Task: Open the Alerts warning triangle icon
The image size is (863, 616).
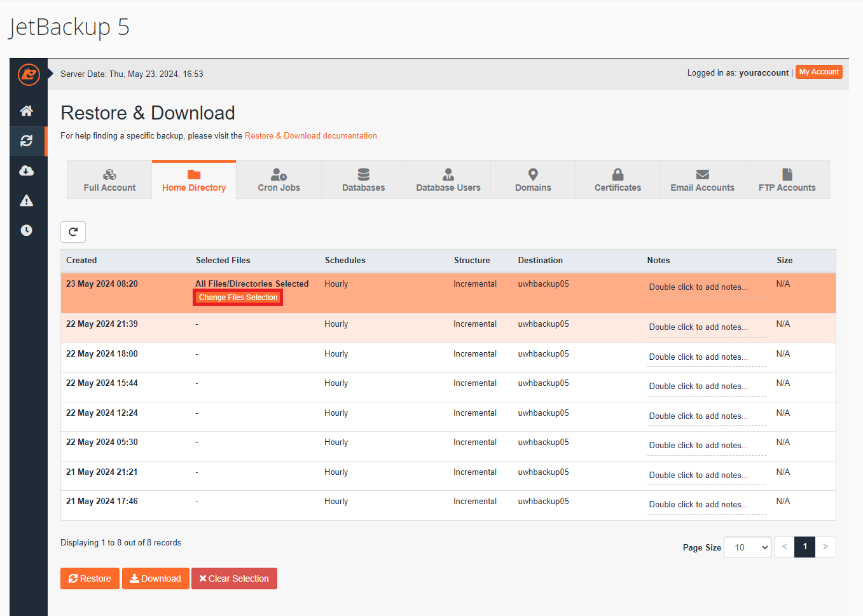Action: 27,201
